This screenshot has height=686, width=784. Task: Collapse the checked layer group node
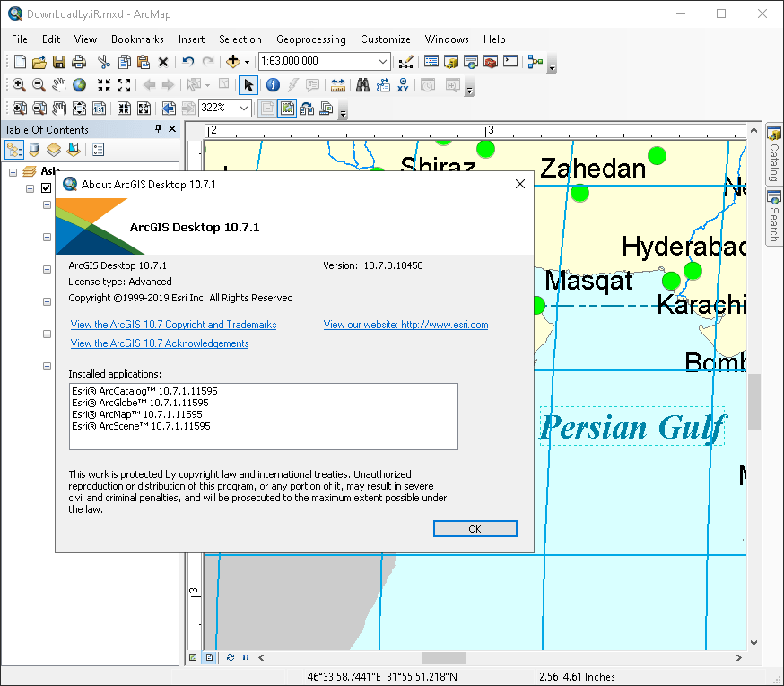pyautogui.click(x=30, y=188)
